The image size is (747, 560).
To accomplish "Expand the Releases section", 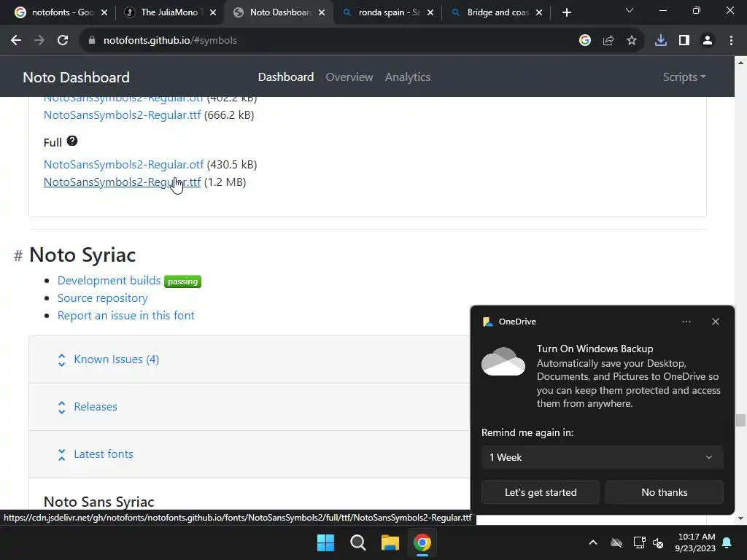I will [96, 407].
